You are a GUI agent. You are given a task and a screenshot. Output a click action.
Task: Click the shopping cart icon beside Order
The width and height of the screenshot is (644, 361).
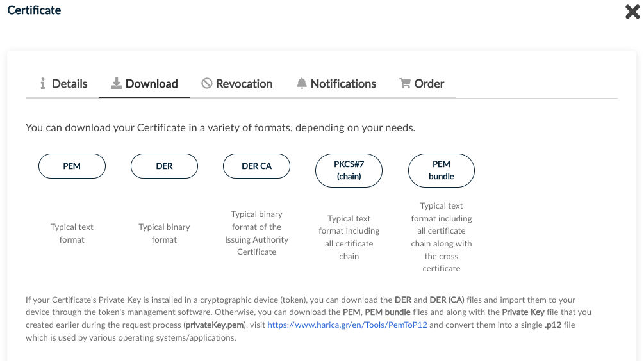click(x=404, y=84)
